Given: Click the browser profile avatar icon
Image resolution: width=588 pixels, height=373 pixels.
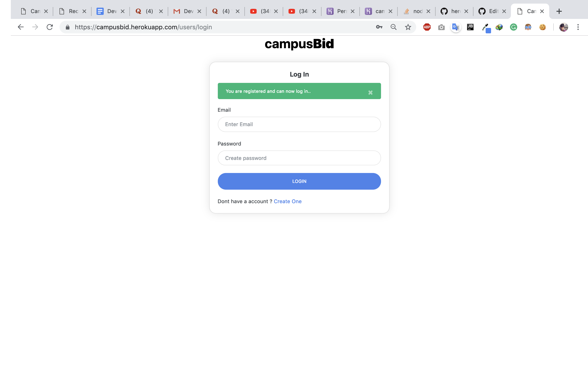Looking at the screenshot, I should pos(564,27).
